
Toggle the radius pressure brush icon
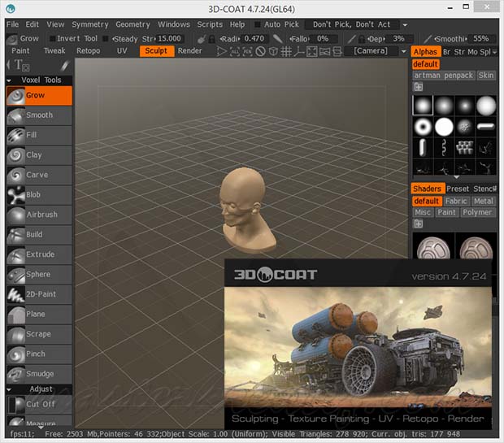202,39
